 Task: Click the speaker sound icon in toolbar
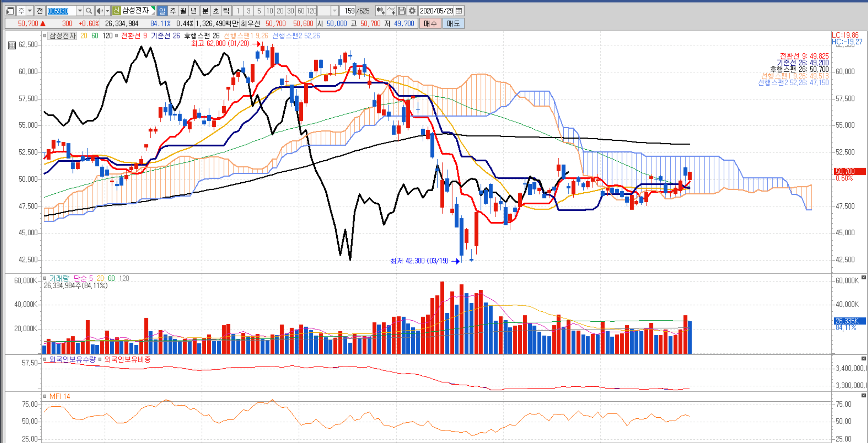(x=99, y=11)
